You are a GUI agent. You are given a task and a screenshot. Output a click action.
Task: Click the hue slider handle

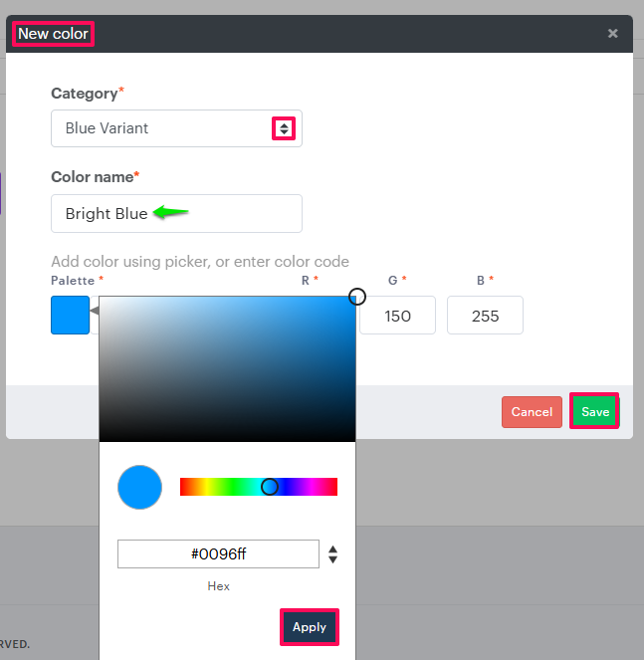click(269, 487)
